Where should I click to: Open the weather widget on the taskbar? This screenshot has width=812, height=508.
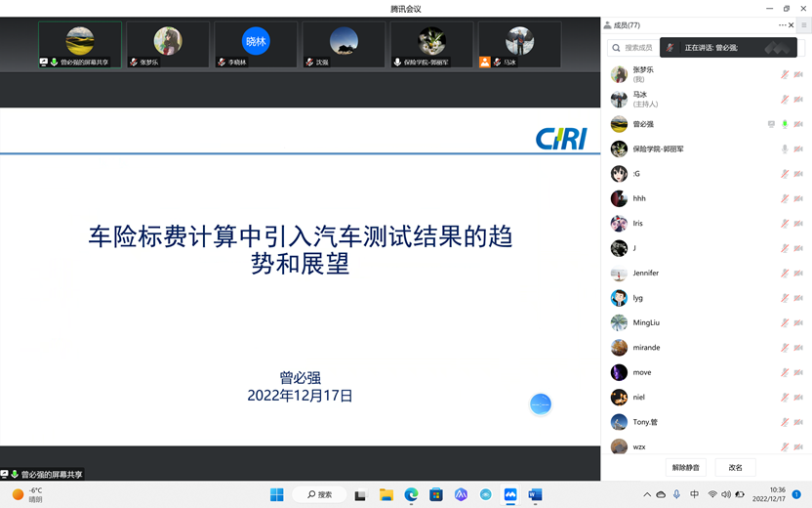[29, 494]
